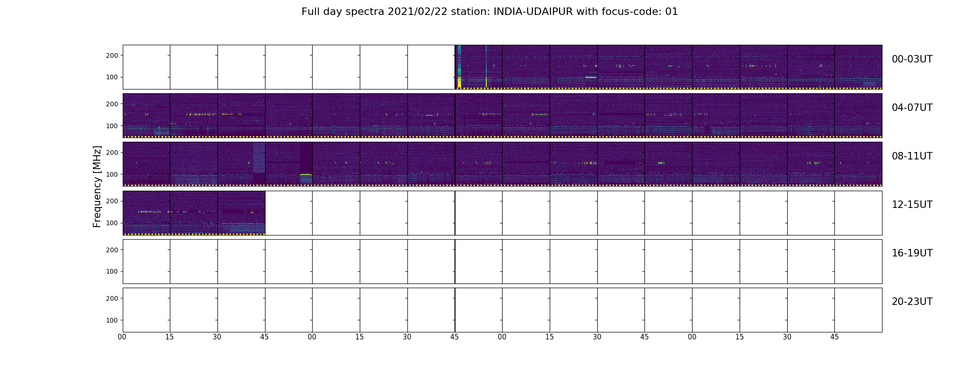This screenshot has height=373, width=980.
Task: Select the 00-03UT row label
Action: [912, 59]
